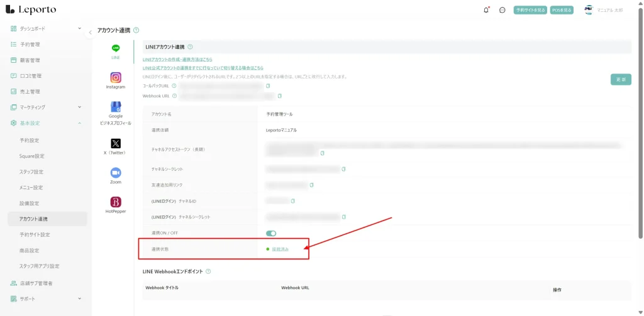
Task: Expand the ダッシュボード menu chevron
Action: [79, 28]
